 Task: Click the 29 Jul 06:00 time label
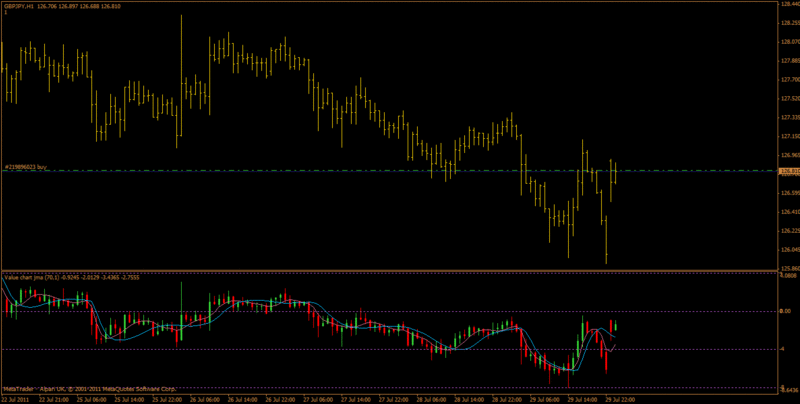(544, 399)
